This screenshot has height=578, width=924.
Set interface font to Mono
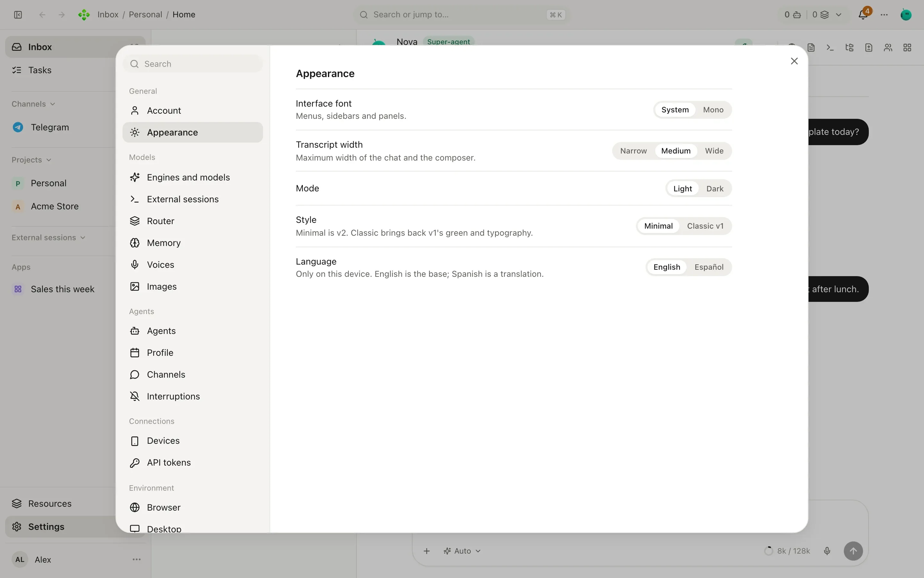tap(713, 110)
